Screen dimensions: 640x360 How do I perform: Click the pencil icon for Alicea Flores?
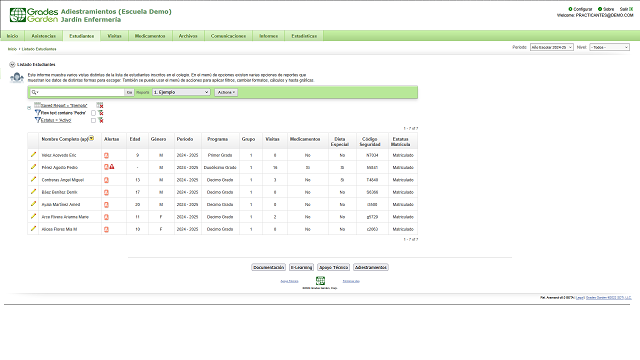click(x=33, y=229)
